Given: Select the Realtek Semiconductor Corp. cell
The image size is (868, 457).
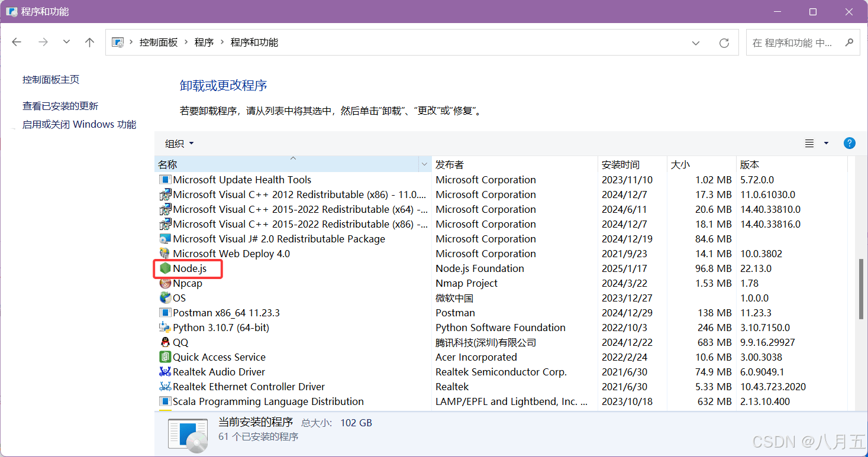Looking at the screenshot, I should coord(501,372).
